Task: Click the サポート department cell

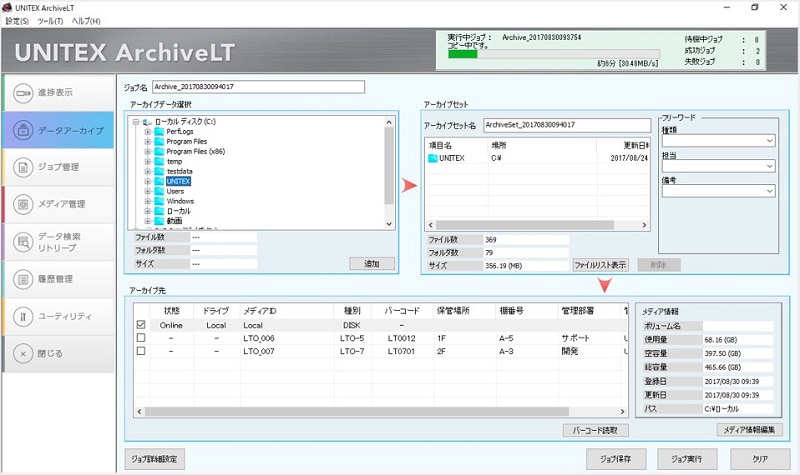Action: [576, 338]
